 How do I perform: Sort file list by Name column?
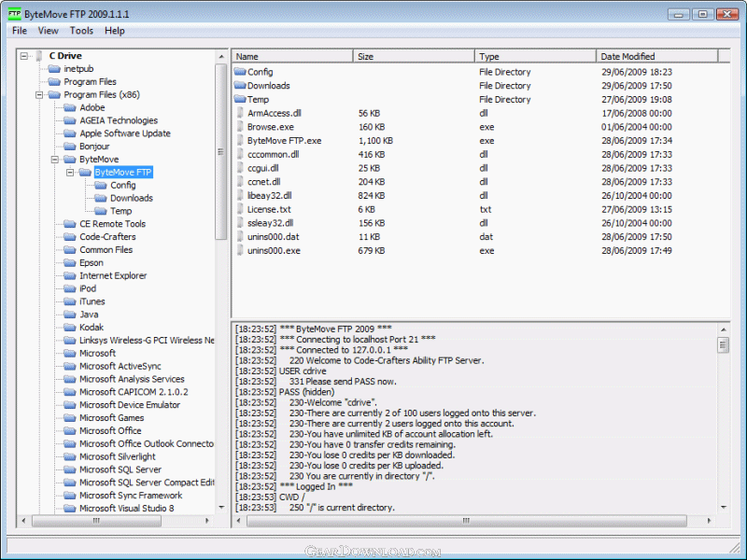292,56
